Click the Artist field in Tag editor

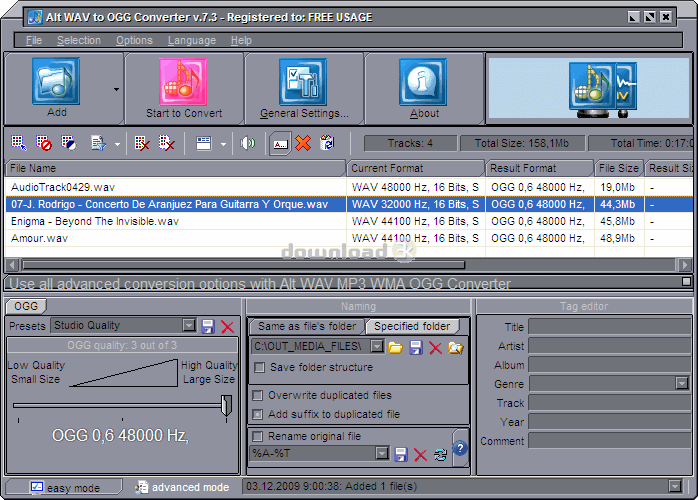609,346
